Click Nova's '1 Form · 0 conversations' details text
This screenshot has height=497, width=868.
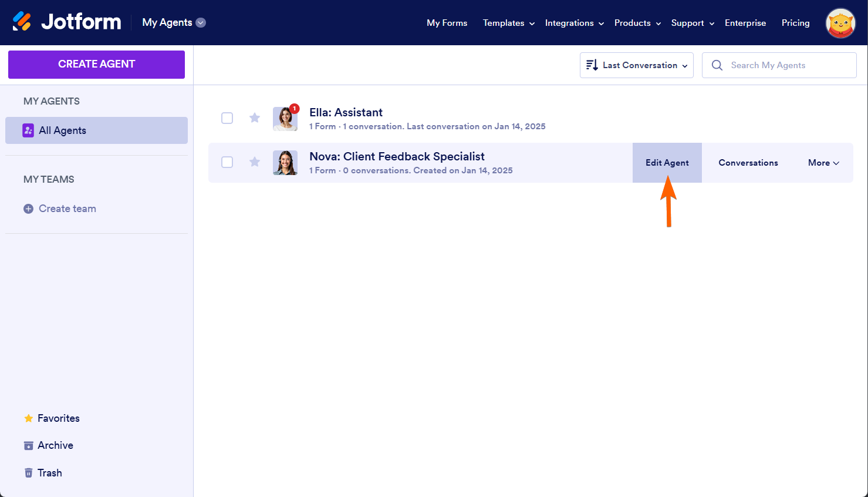click(x=411, y=170)
